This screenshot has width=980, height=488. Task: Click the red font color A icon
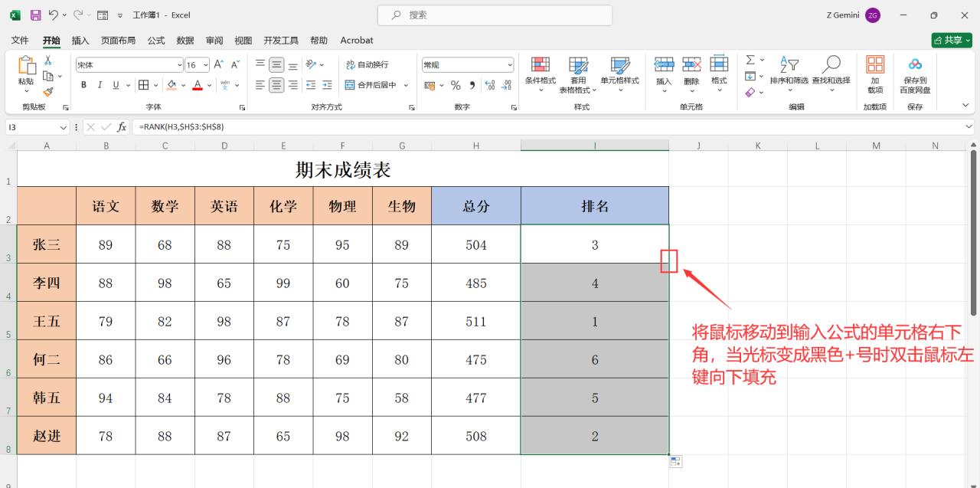198,85
